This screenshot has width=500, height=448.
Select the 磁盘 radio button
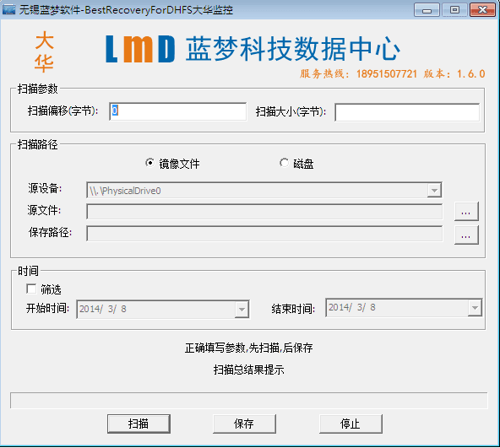pyautogui.click(x=284, y=163)
